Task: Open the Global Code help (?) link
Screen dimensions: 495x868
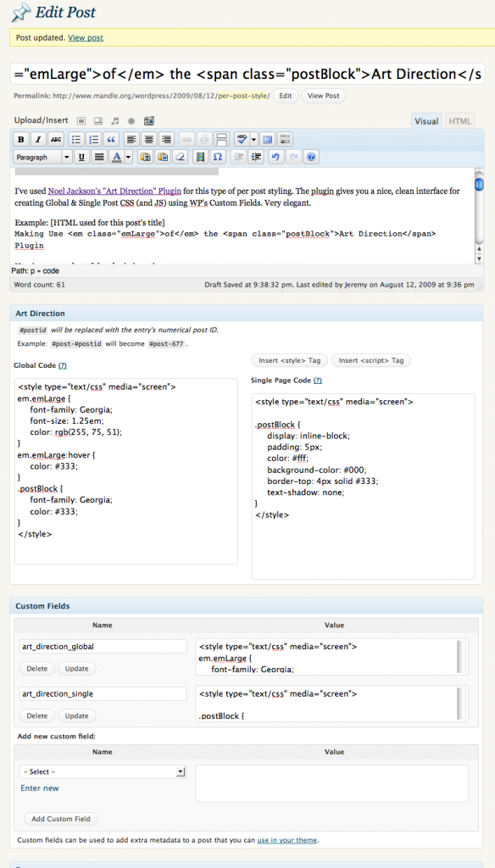Action: tap(63, 366)
